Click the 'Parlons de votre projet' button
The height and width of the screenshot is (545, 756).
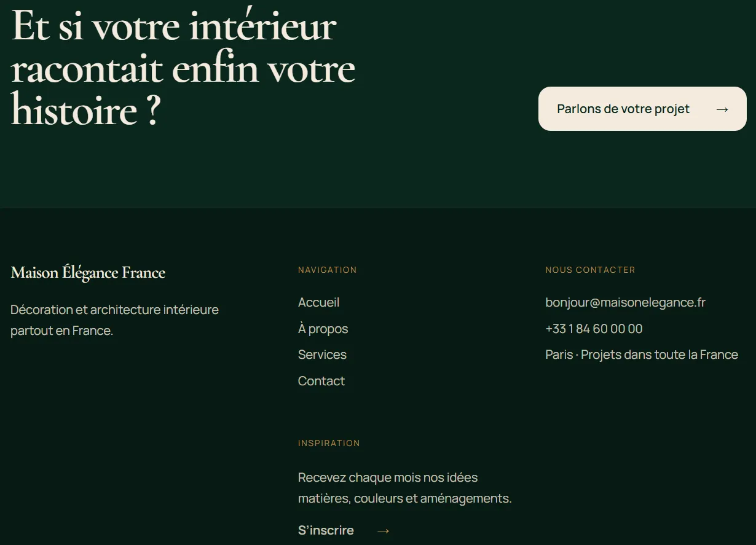point(642,109)
